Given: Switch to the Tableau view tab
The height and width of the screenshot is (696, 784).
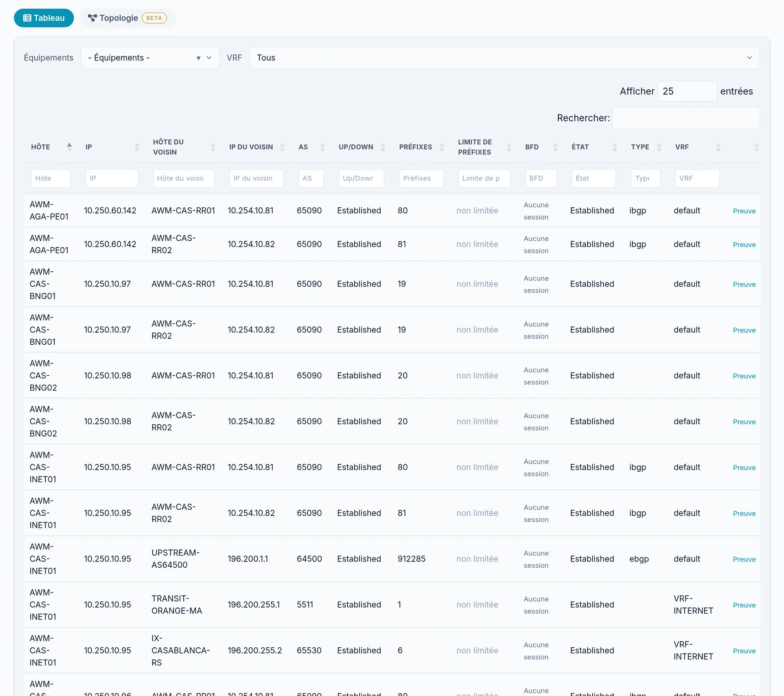Looking at the screenshot, I should click(44, 18).
